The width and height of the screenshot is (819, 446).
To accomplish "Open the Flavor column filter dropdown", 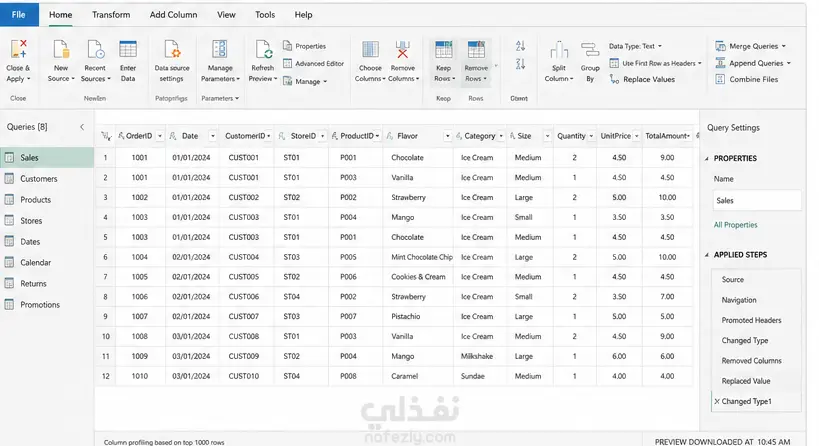I will point(448,136).
